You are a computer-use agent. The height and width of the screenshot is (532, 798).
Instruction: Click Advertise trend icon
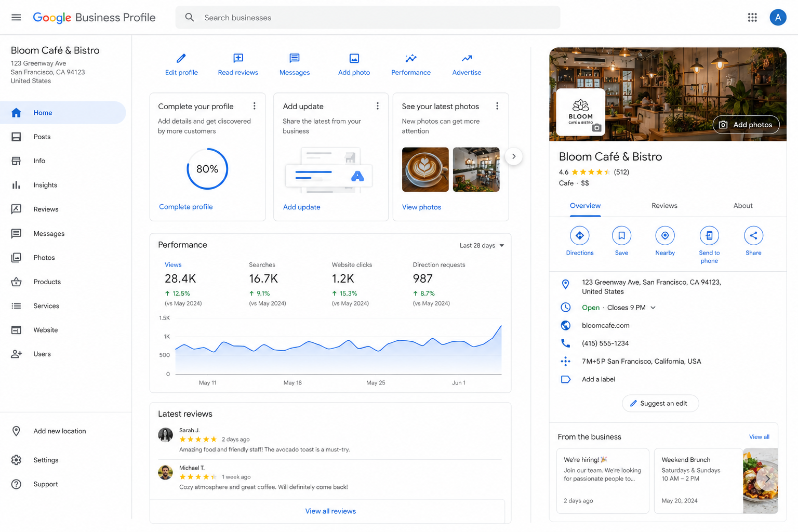point(467,58)
